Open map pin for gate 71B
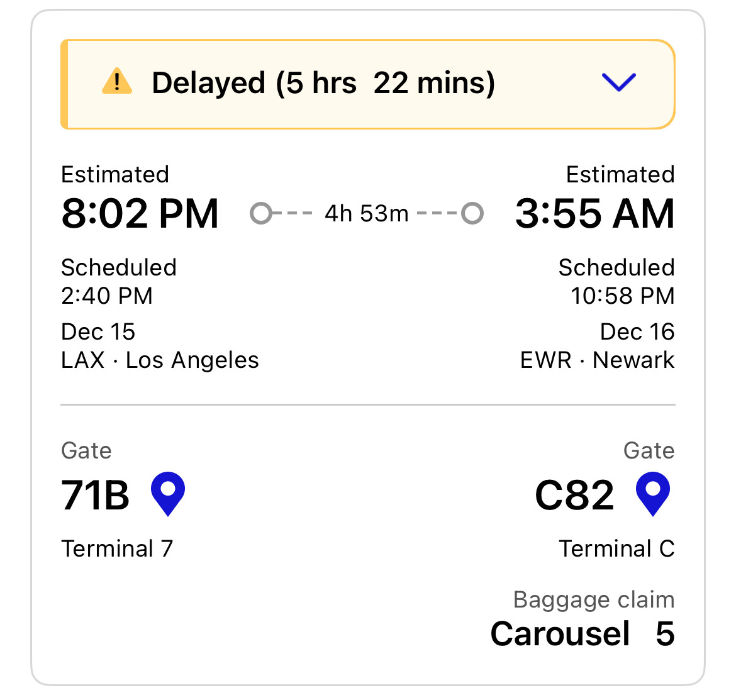Screen dimensions: 736x700 pyautogui.click(x=168, y=493)
